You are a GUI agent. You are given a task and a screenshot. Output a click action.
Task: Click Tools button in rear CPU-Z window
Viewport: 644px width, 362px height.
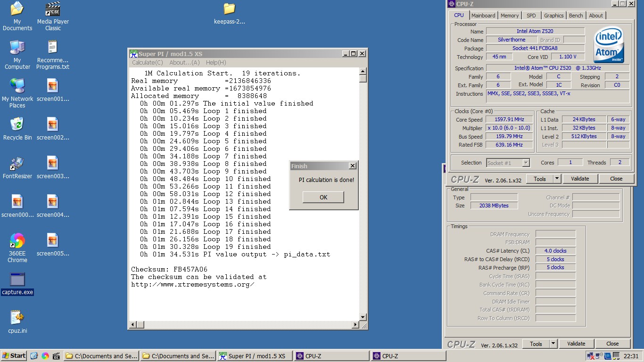coord(536,344)
